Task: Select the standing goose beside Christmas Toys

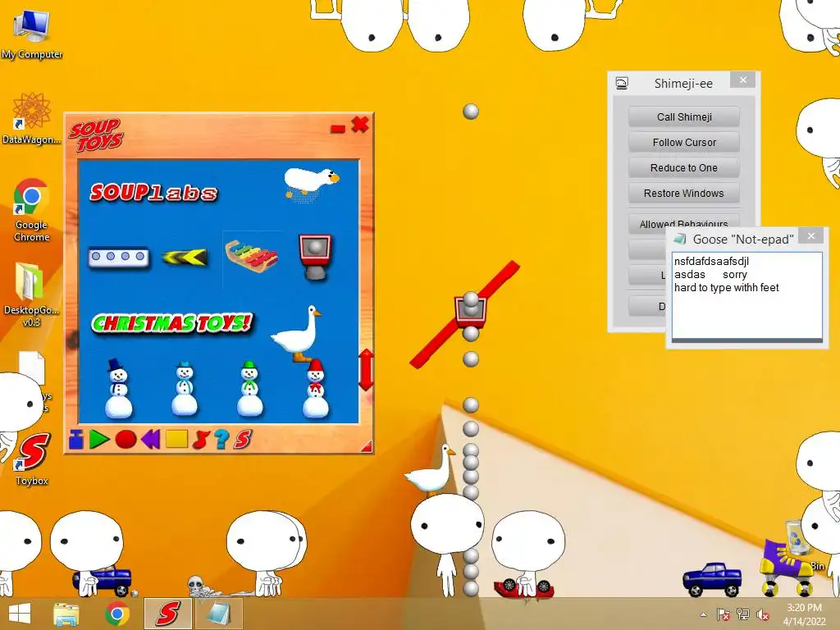Action: (x=298, y=336)
